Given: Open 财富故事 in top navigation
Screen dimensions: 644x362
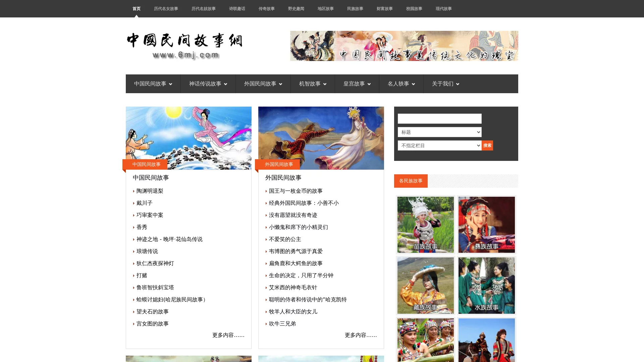Looking at the screenshot, I should (x=385, y=9).
